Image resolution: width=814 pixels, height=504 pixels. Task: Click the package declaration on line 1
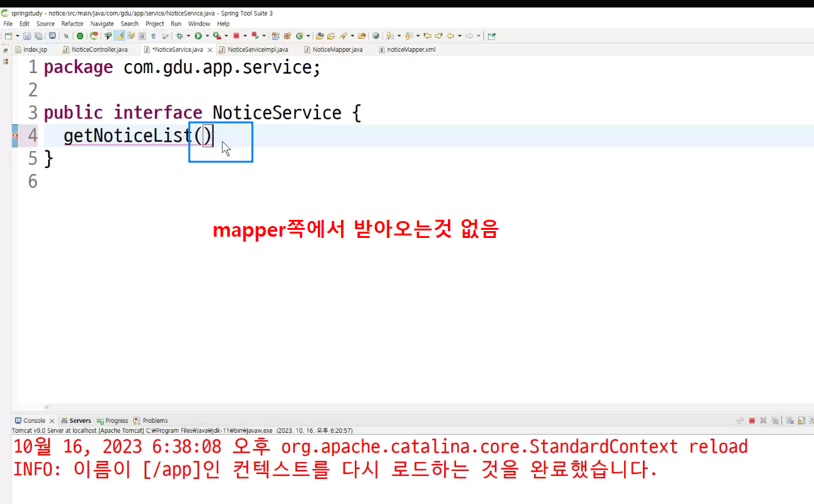point(182,67)
